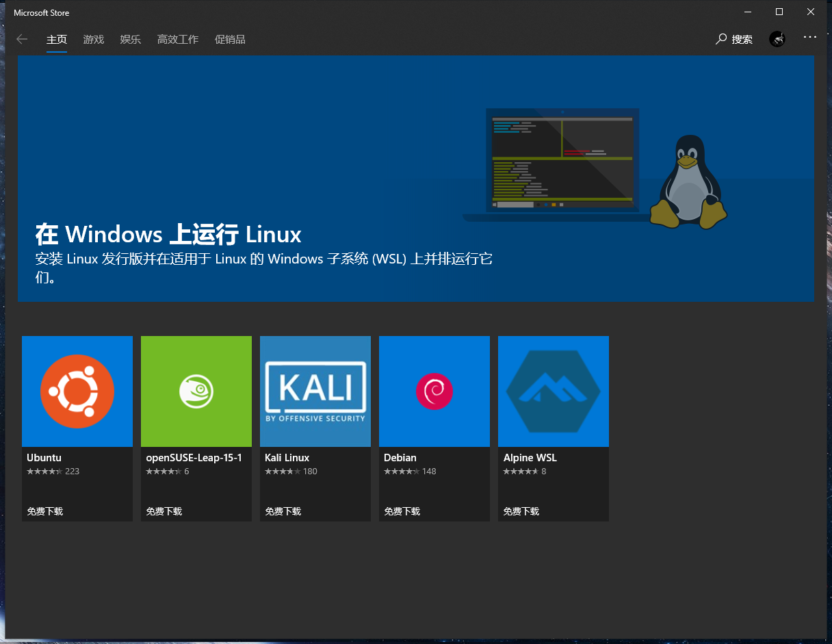
Task: Select the 高效工作 tab
Action: tap(178, 39)
